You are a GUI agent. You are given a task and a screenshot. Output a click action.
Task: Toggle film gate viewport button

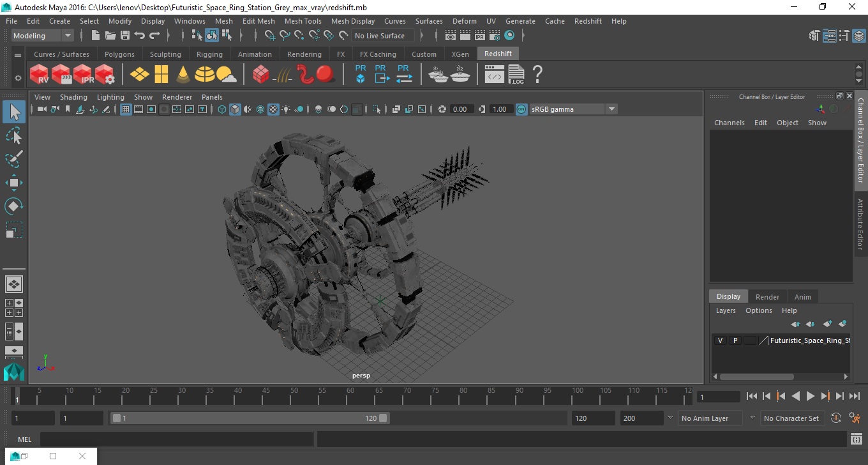pos(138,109)
